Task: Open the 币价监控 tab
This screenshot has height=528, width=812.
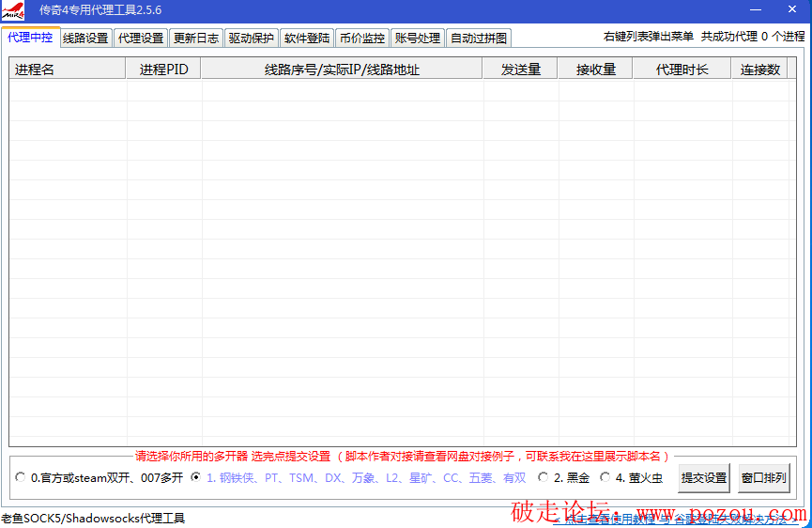Action: [x=362, y=39]
